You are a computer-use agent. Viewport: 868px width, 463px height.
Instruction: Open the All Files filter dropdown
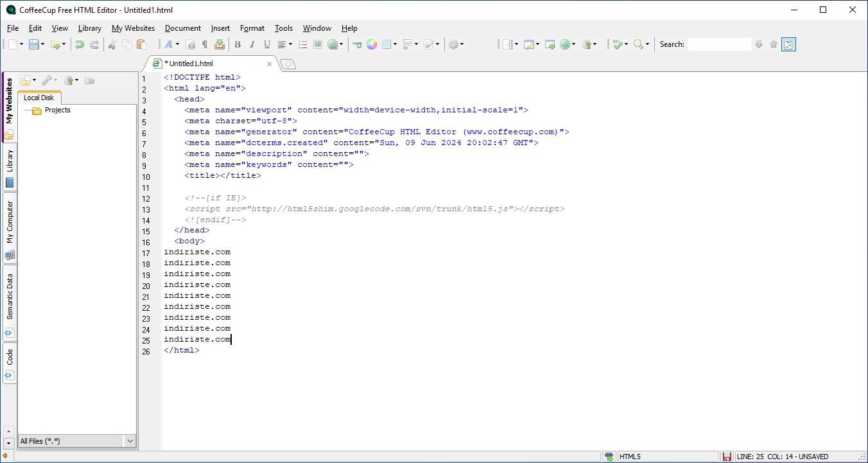(130, 441)
